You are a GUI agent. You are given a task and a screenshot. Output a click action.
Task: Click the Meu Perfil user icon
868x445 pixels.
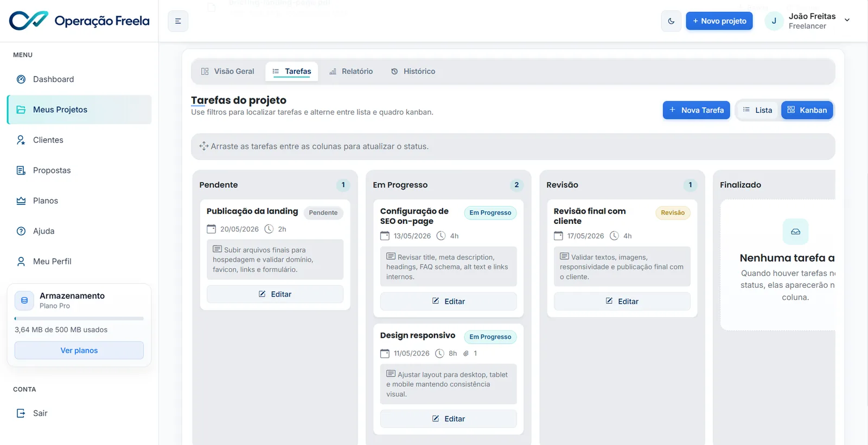[21, 261]
